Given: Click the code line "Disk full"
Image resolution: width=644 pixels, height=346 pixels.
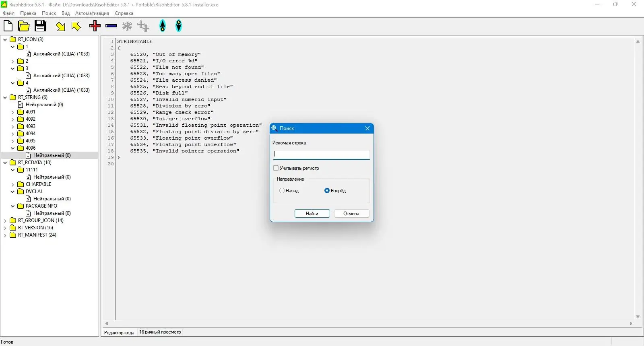Looking at the screenshot, I should [159, 93].
